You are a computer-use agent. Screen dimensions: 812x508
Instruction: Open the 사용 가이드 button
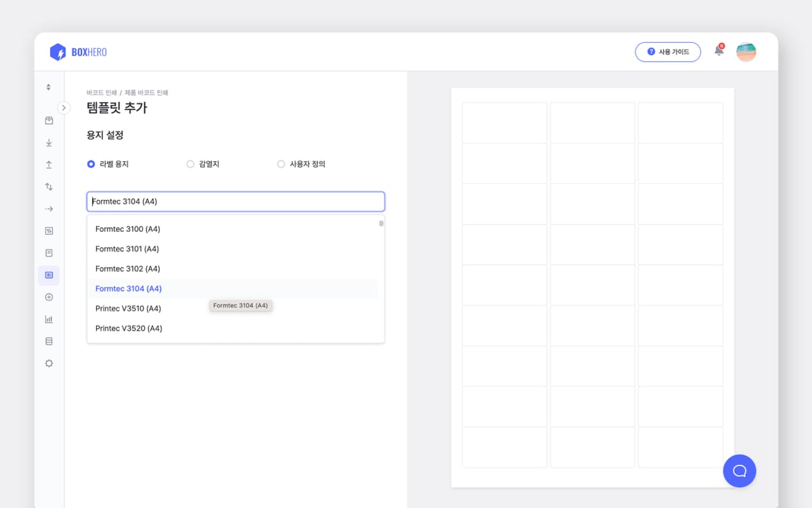[668, 51]
